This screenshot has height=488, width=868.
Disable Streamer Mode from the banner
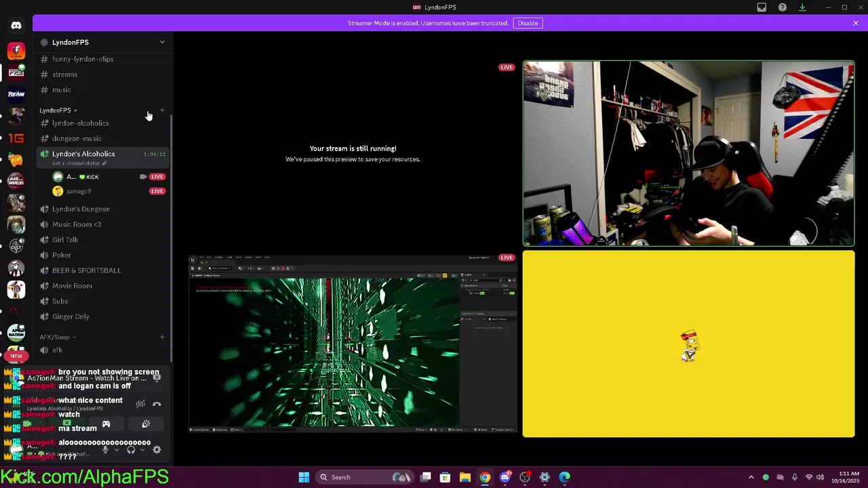[x=528, y=23]
